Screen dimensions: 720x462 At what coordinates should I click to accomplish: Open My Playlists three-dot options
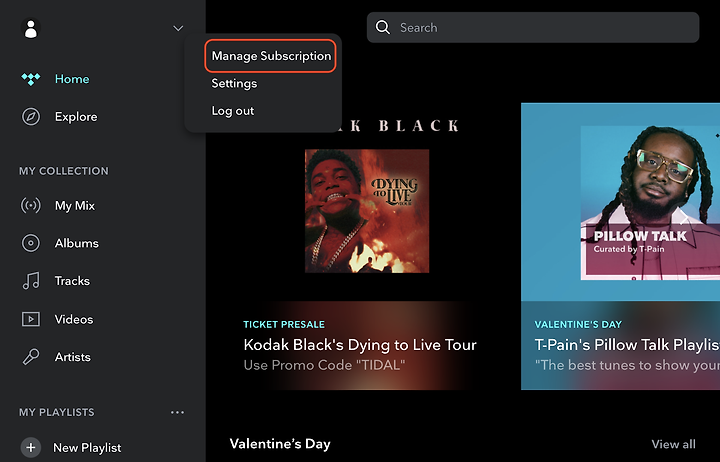[177, 412]
